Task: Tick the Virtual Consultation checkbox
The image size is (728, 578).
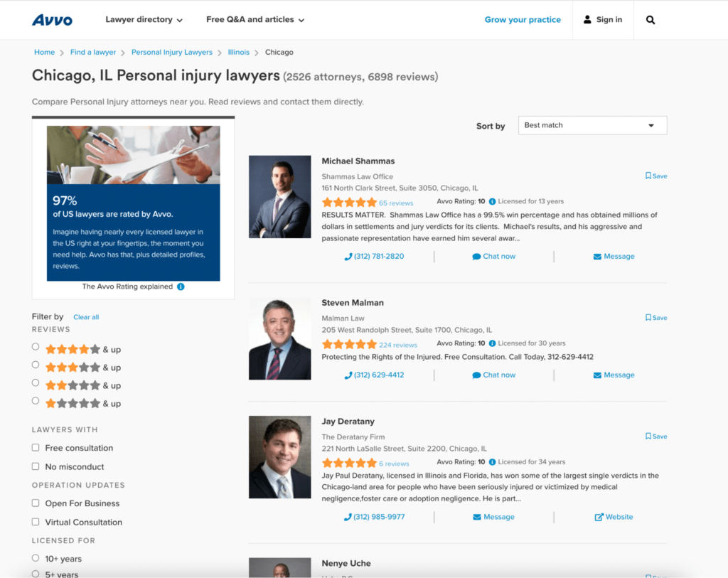Action: click(x=36, y=522)
